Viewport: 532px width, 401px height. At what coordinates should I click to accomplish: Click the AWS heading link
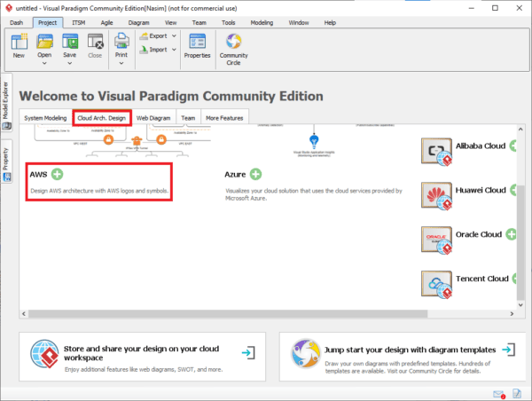(38, 175)
